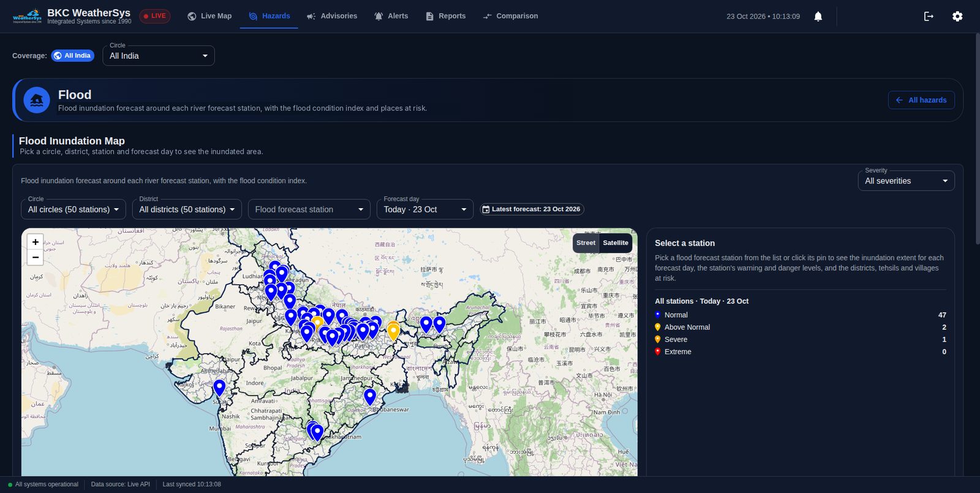Open the Forecast day Today 23 Oct dropdown

tap(425, 209)
